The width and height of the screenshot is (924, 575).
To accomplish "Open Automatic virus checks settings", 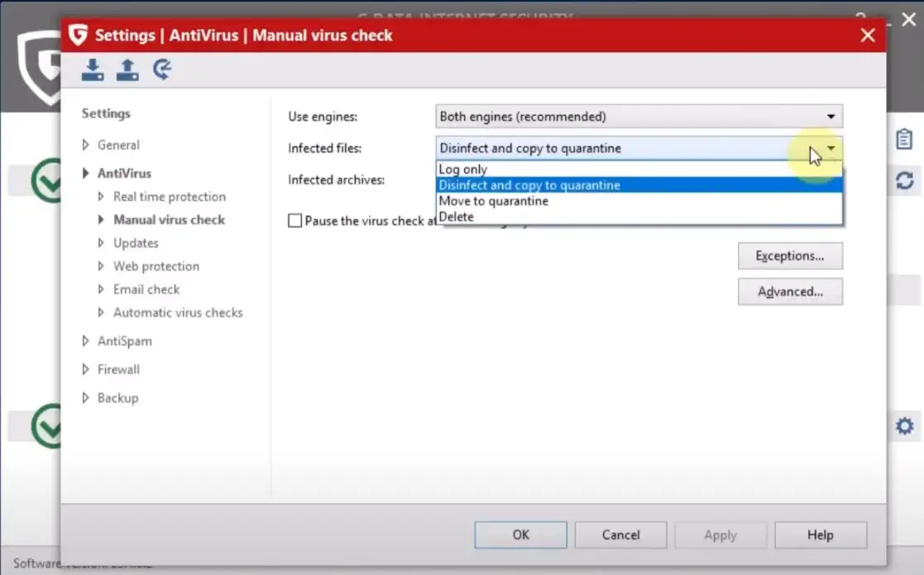I will pos(178,313).
